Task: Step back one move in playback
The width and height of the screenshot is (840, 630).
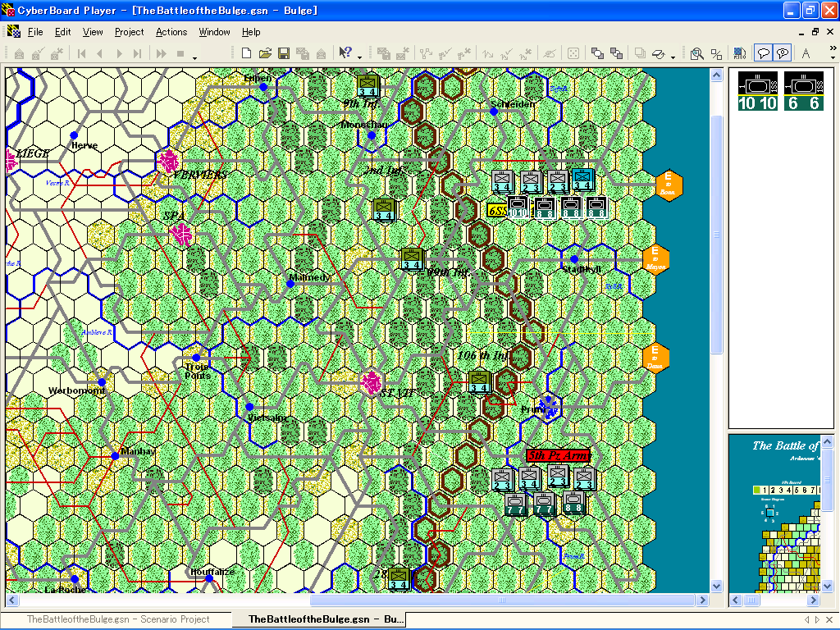Action: [x=99, y=53]
